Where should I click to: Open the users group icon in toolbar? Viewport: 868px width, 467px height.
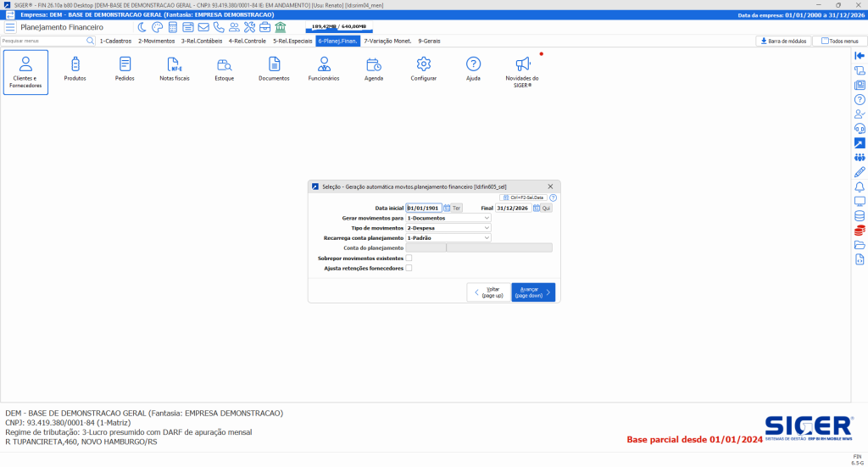point(234,27)
